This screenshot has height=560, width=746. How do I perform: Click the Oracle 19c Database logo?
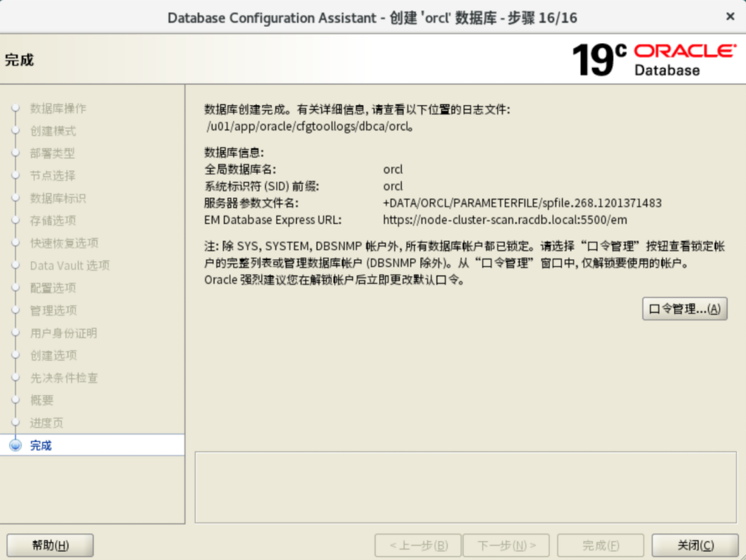[x=653, y=60]
